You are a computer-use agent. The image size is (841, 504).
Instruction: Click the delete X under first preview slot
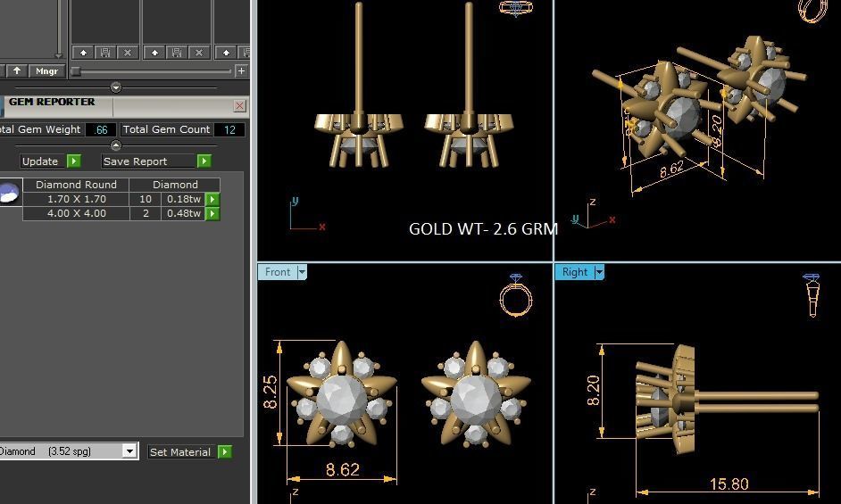tap(128, 53)
